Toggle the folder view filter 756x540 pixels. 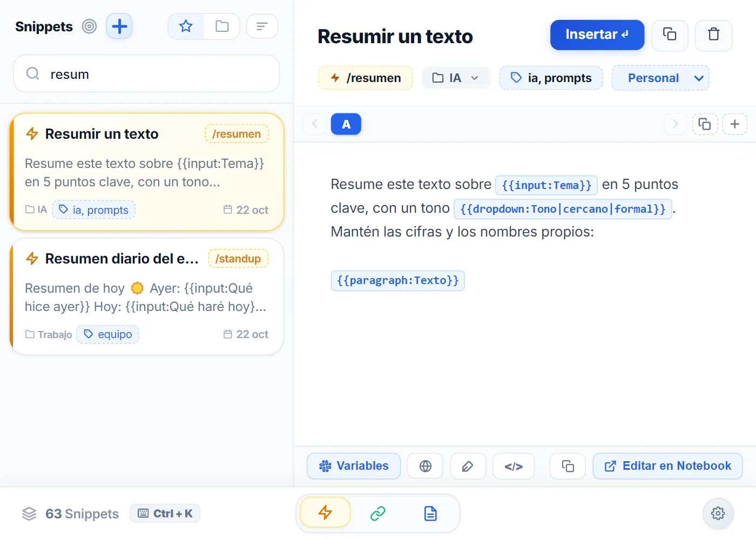coord(222,26)
